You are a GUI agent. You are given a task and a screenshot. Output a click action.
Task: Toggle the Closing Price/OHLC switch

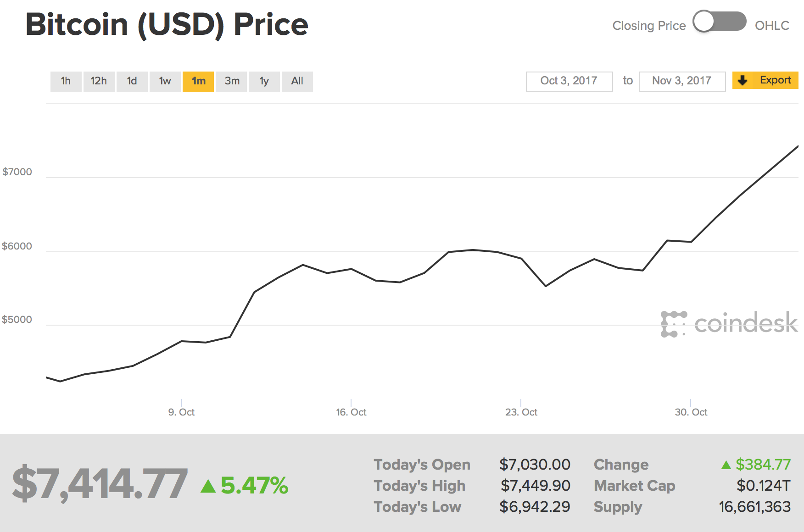(719, 22)
